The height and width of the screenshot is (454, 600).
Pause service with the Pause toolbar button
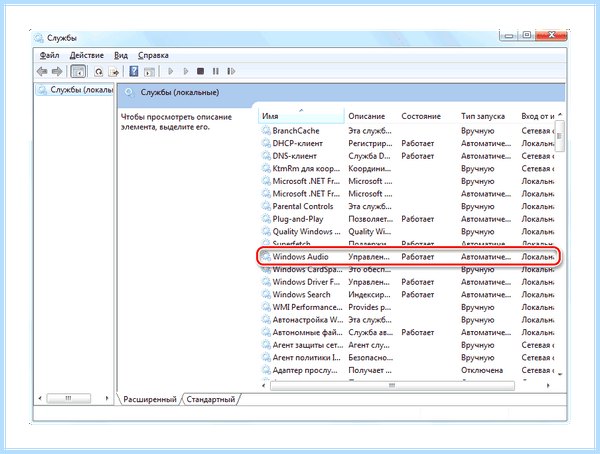[216, 71]
